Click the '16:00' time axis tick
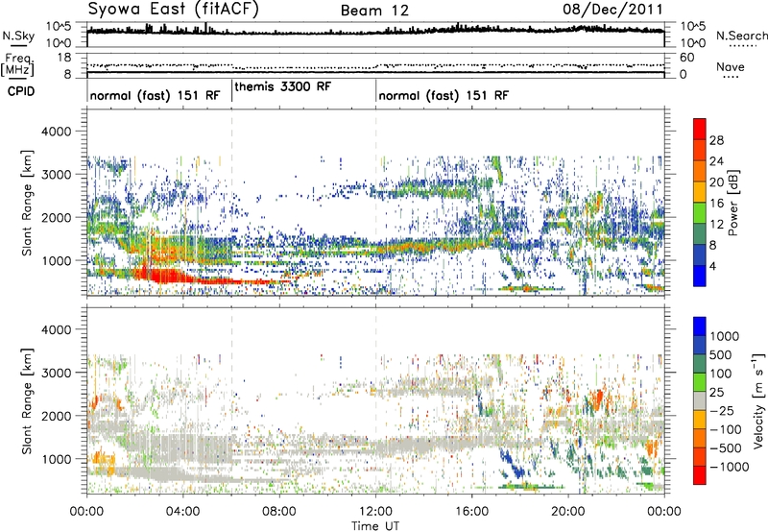 (471, 512)
